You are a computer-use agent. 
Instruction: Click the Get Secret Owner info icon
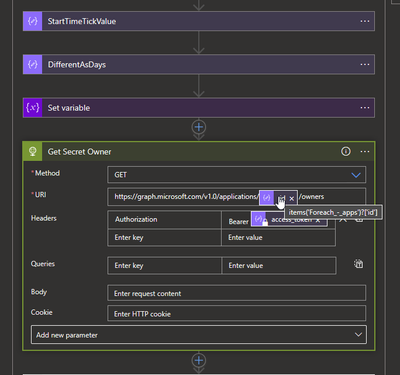point(346,152)
